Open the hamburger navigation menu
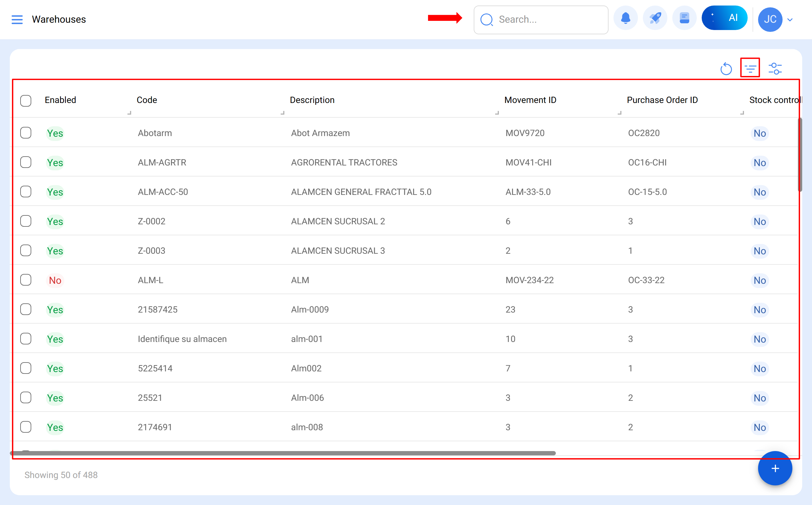 [x=17, y=19]
